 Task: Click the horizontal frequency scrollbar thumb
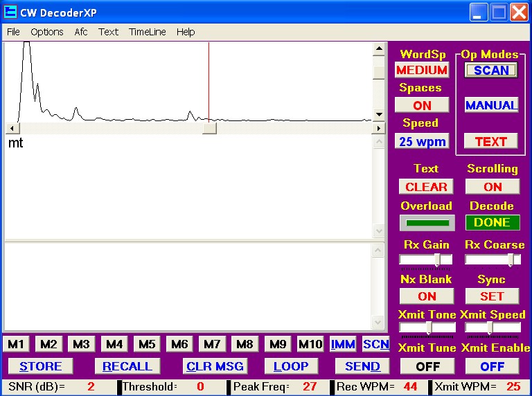point(209,128)
